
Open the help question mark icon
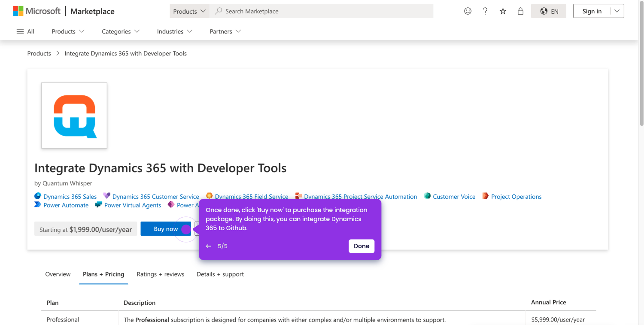[485, 11]
